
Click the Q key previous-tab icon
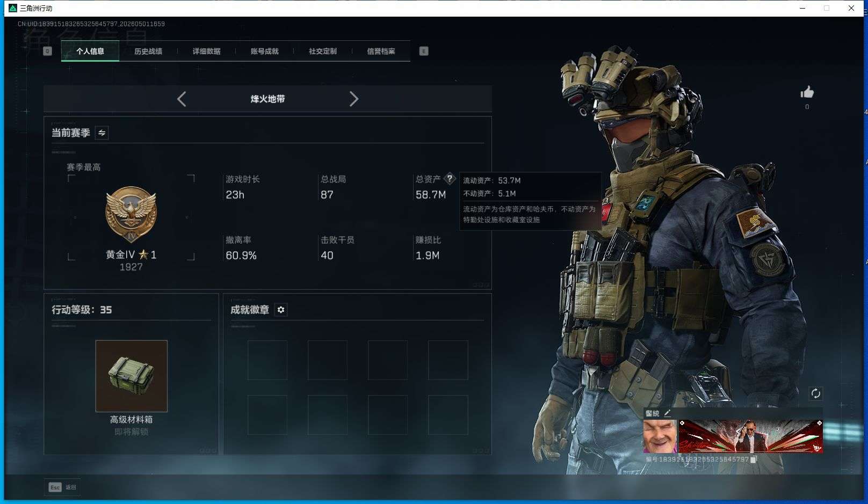click(x=47, y=51)
